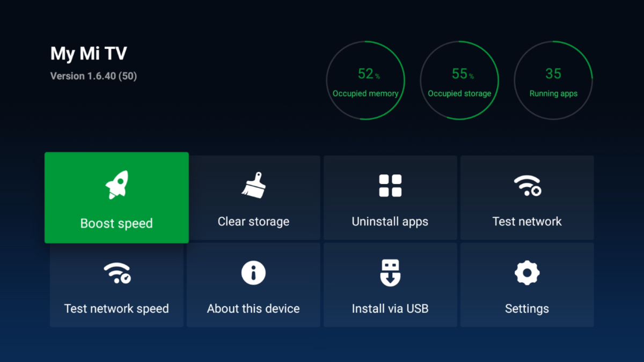Check the 35 Running apps indicator
The height and width of the screenshot is (362, 644).
click(553, 79)
